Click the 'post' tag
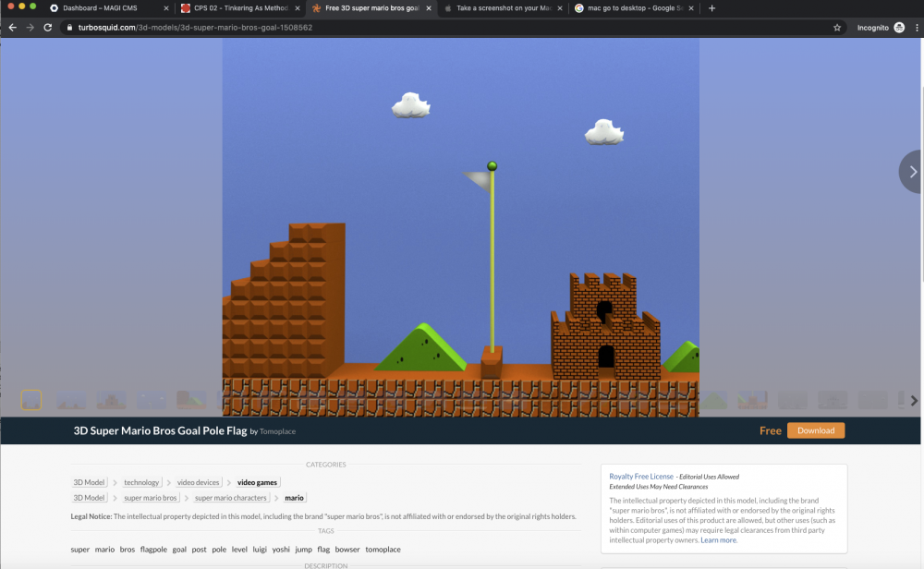This screenshot has width=924, height=569. click(200, 550)
